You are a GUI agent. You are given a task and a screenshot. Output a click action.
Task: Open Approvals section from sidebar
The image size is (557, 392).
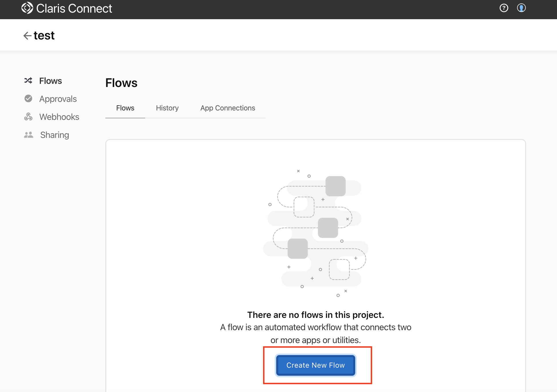(x=58, y=99)
